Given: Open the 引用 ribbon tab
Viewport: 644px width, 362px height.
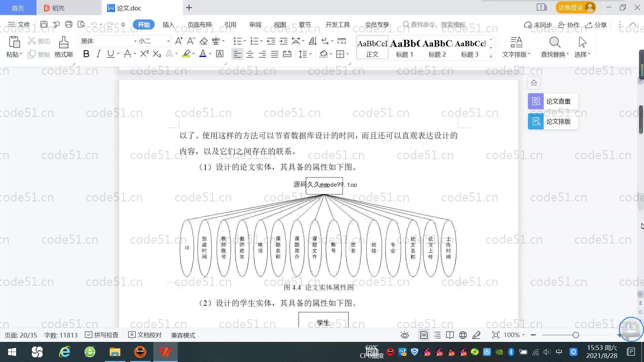Looking at the screenshot, I should tap(230, 25).
